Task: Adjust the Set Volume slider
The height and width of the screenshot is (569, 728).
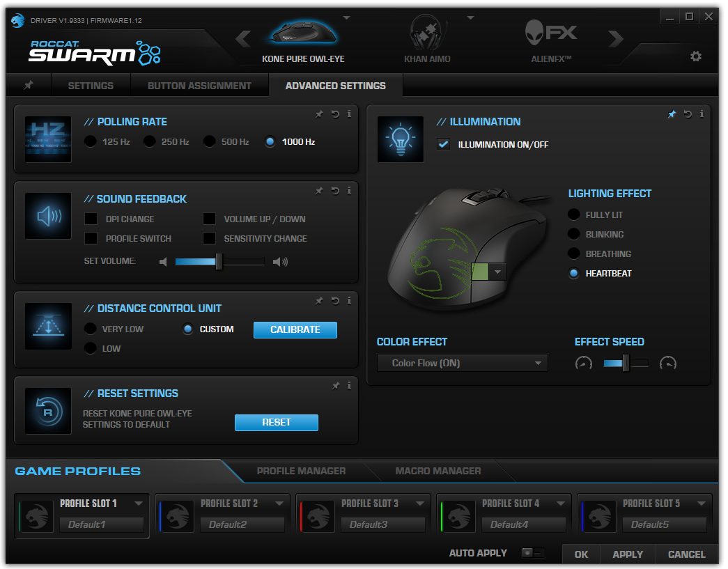Action: (219, 262)
